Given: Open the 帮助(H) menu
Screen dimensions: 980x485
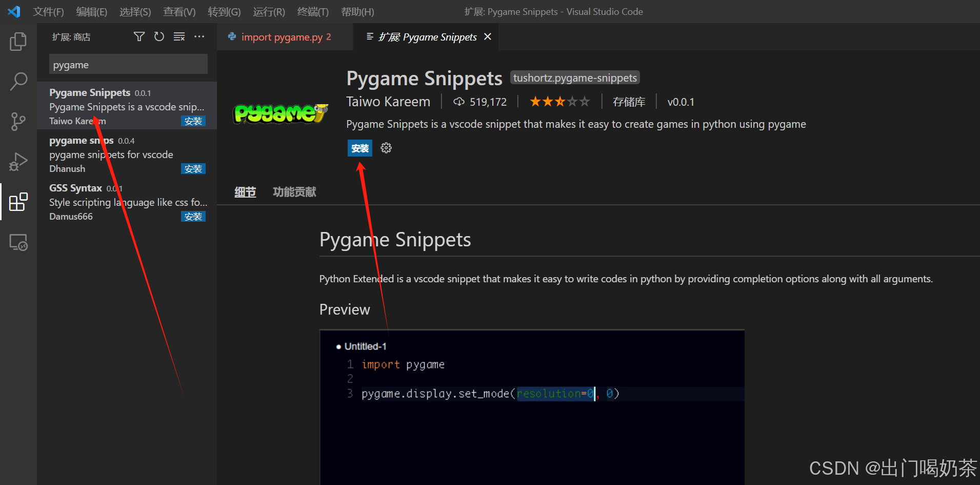Looking at the screenshot, I should [x=357, y=11].
